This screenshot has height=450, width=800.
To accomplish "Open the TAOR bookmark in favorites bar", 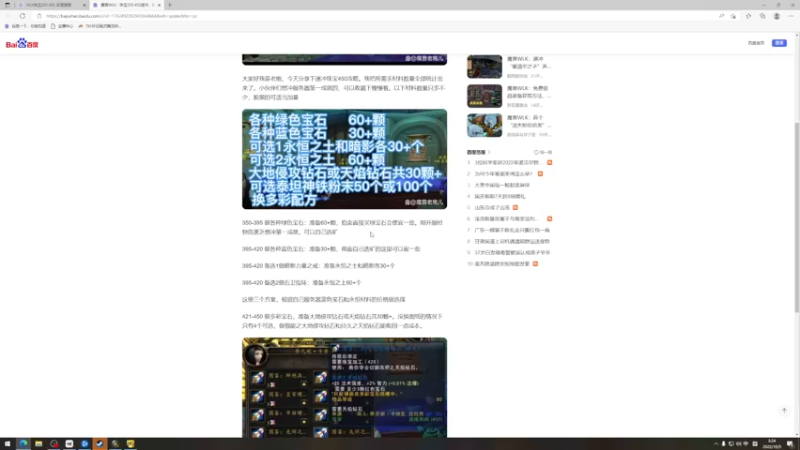I will click(99, 26).
